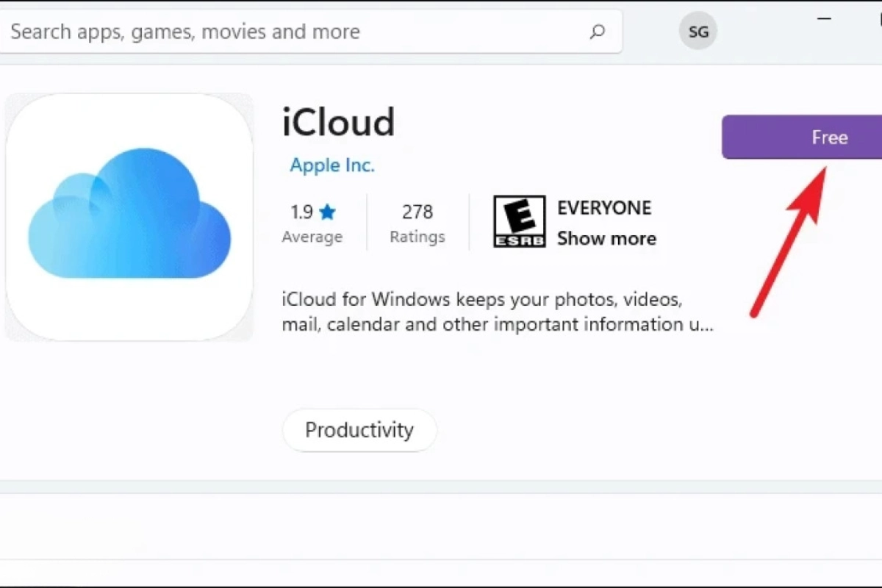Viewport: 882px width, 588px height.
Task: Click the ESRB Everyone rating icon
Action: 519,222
